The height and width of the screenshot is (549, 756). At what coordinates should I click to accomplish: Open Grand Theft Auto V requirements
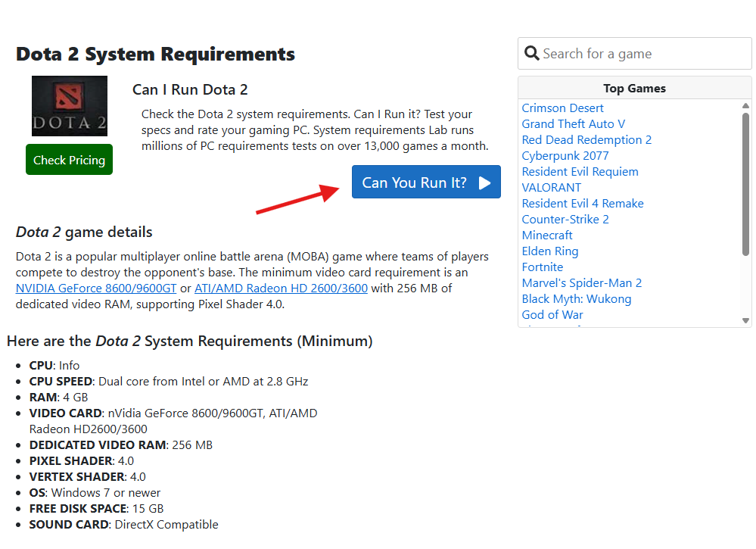point(573,124)
